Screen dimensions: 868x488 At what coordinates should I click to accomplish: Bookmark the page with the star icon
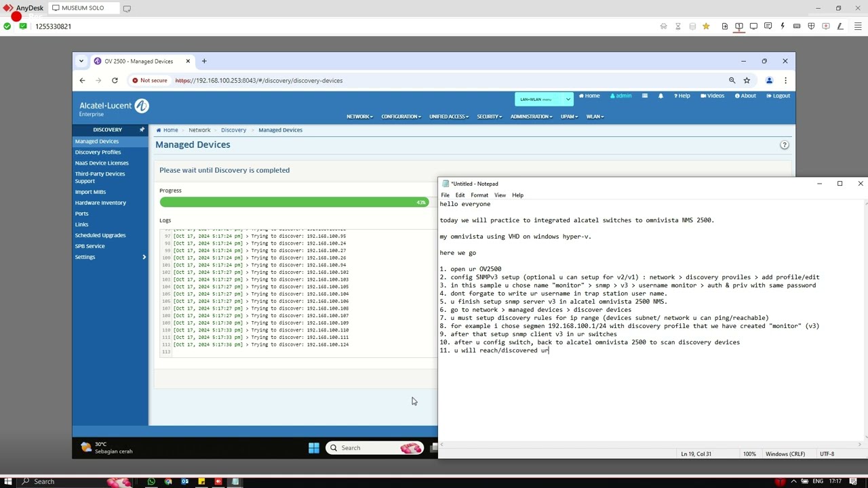tap(747, 80)
